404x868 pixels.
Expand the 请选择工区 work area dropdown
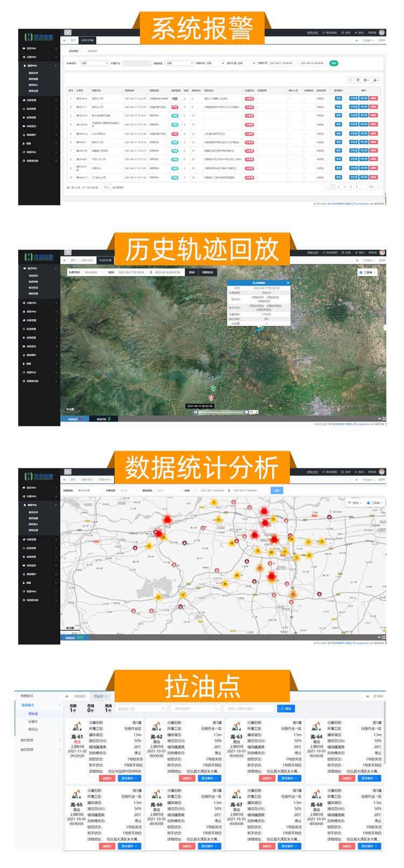pos(141,708)
